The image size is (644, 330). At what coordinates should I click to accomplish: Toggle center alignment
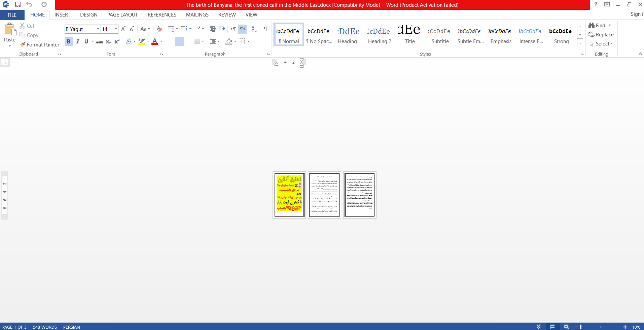pos(180,41)
